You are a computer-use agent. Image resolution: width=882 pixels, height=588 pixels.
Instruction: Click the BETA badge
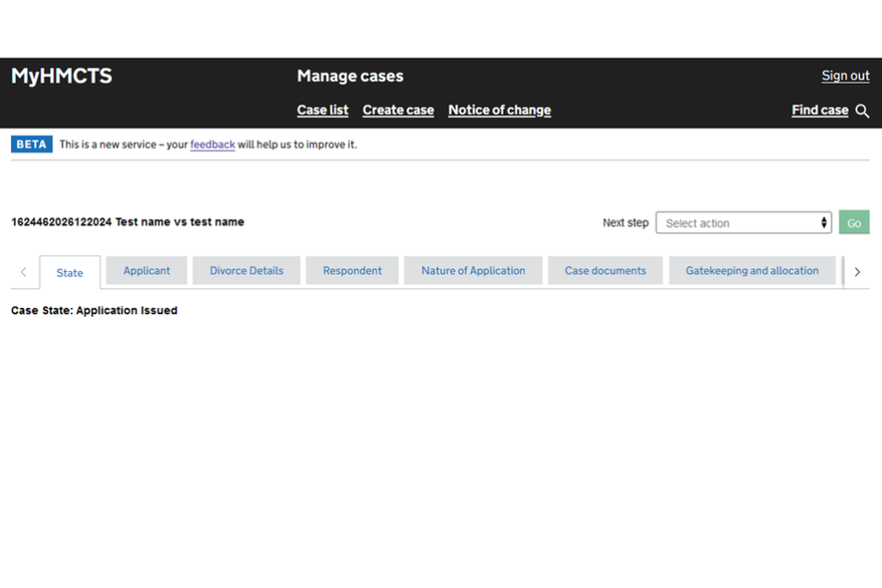(x=32, y=144)
